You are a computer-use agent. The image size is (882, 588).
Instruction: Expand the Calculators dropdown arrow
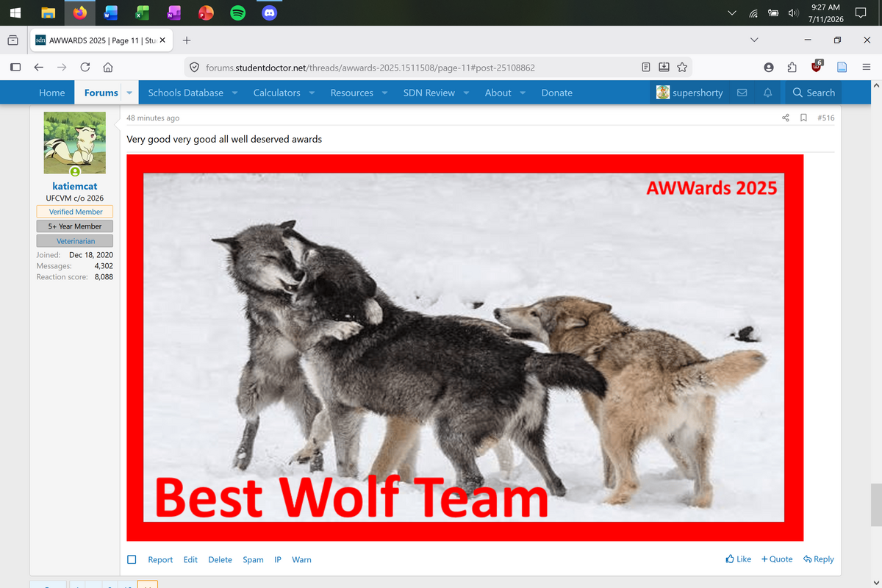[312, 93]
